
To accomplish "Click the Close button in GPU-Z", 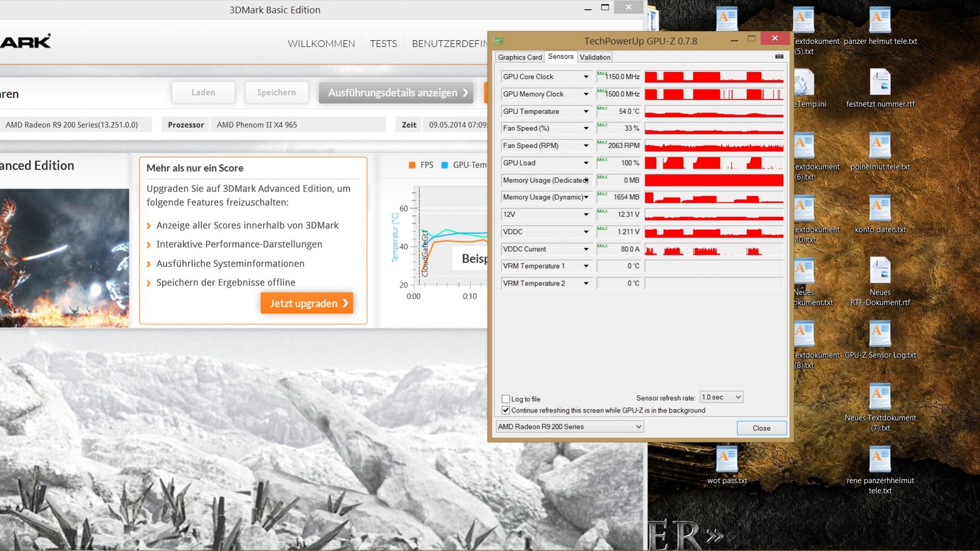I will [761, 428].
